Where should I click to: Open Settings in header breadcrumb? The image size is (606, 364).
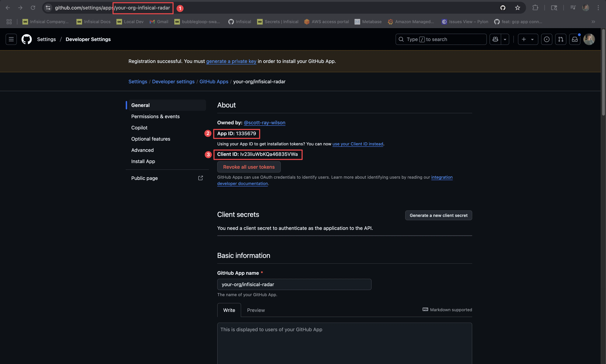(46, 39)
